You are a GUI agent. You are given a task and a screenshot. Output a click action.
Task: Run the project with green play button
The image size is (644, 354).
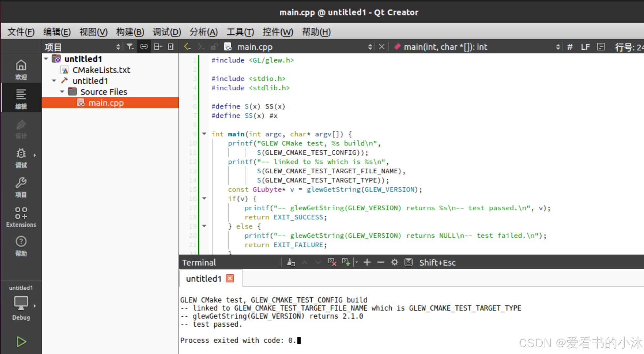(x=21, y=342)
